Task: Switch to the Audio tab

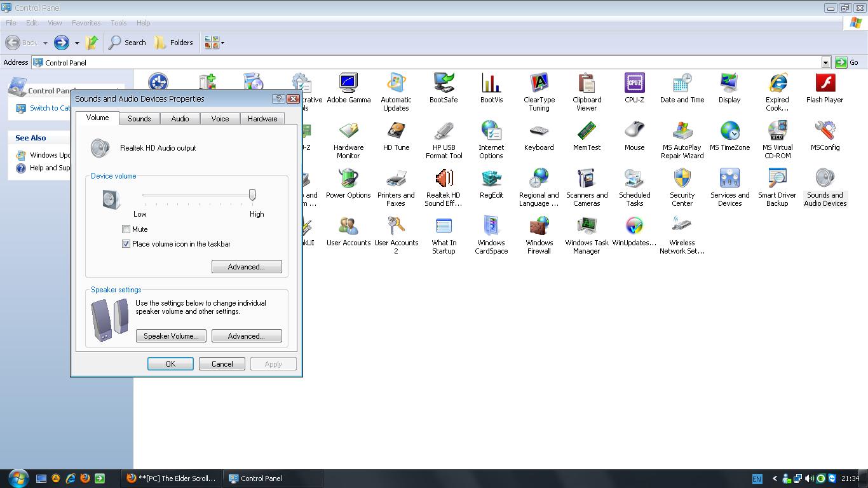Action: [180, 119]
